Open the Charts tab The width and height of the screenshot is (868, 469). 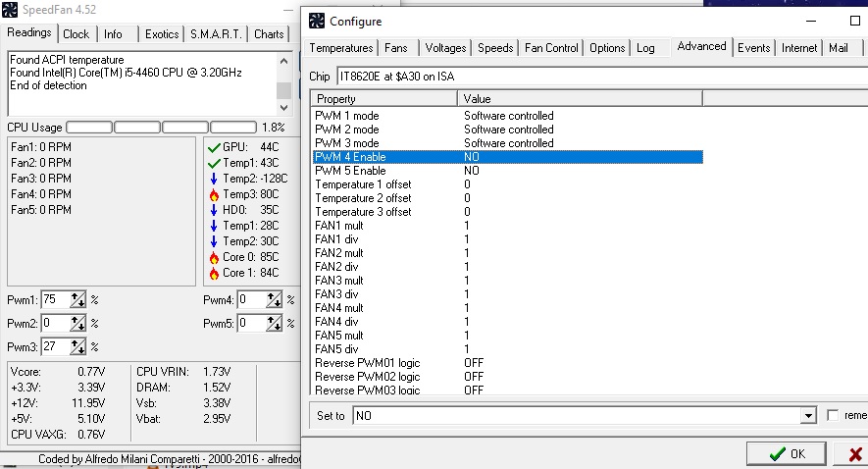coord(269,33)
